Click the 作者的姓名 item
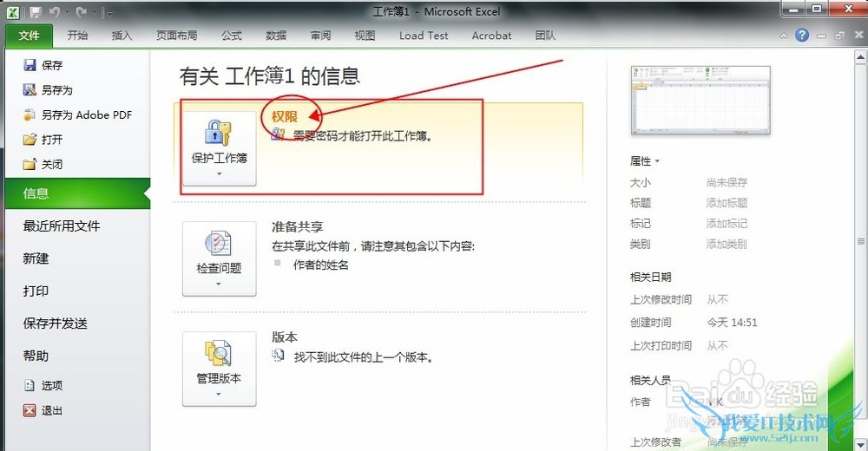868x451 pixels. [x=320, y=265]
